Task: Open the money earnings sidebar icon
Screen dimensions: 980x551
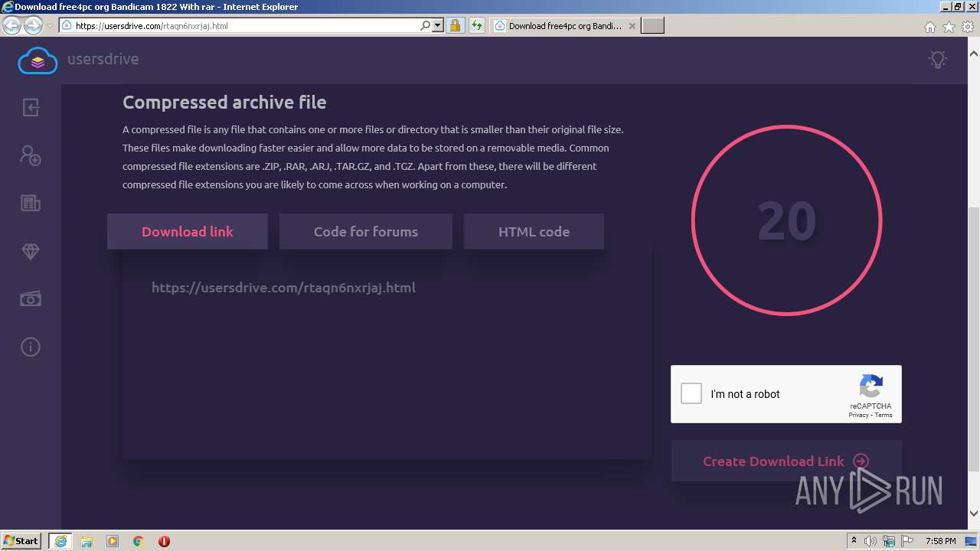Action: coord(31,299)
